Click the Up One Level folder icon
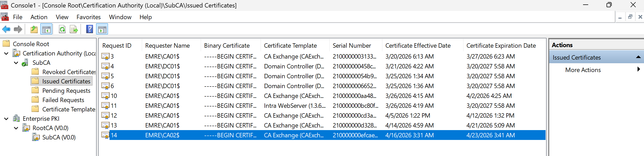644x156 pixels. tap(34, 29)
